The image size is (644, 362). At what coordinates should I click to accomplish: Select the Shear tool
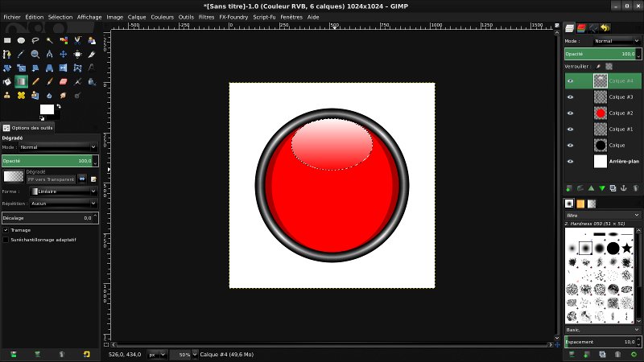coord(35,68)
